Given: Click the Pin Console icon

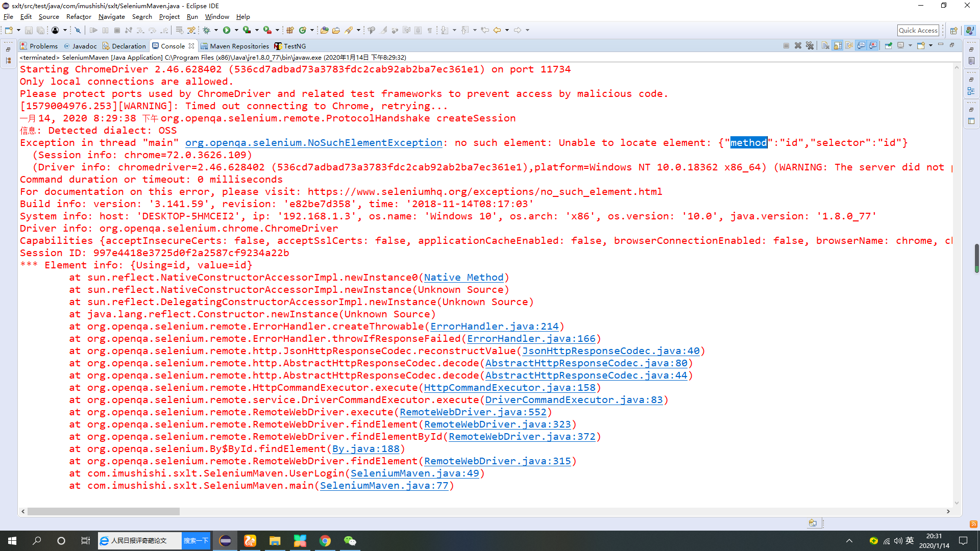Looking at the screenshot, I should (888, 46).
